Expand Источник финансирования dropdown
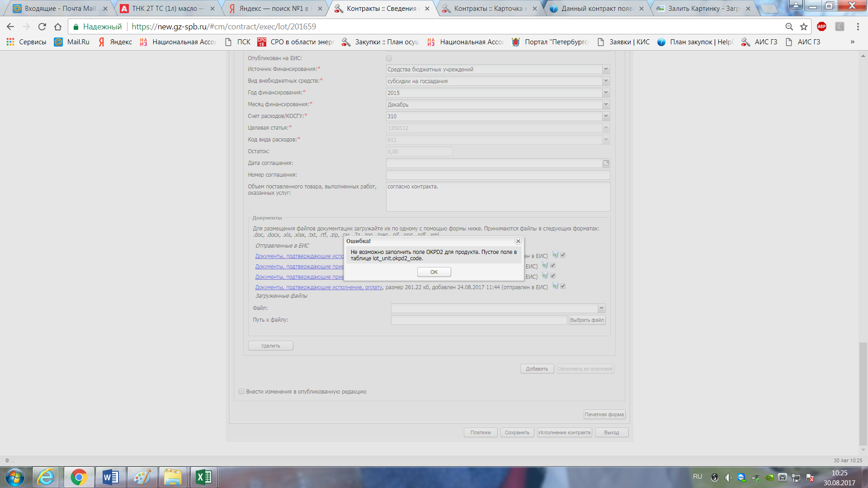Viewport: 868px width, 488px height. (606, 69)
